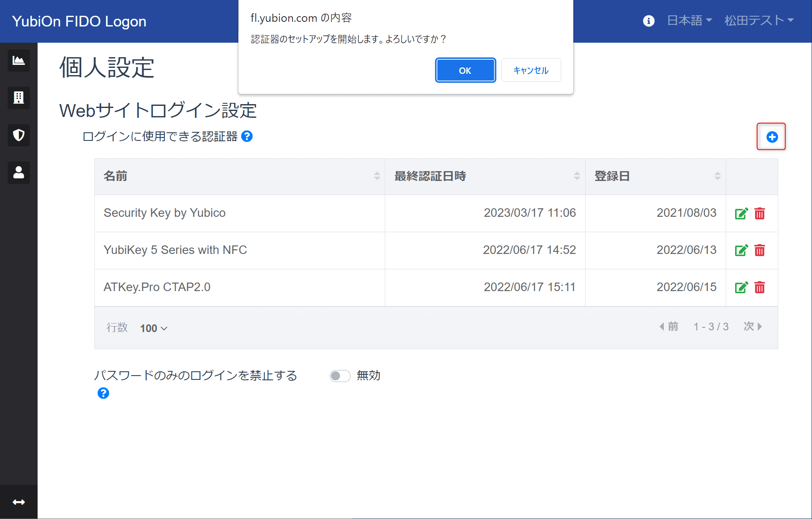Delete the Security Key by Yubico entry
The width and height of the screenshot is (812, 519).
(x=759, y=213)
